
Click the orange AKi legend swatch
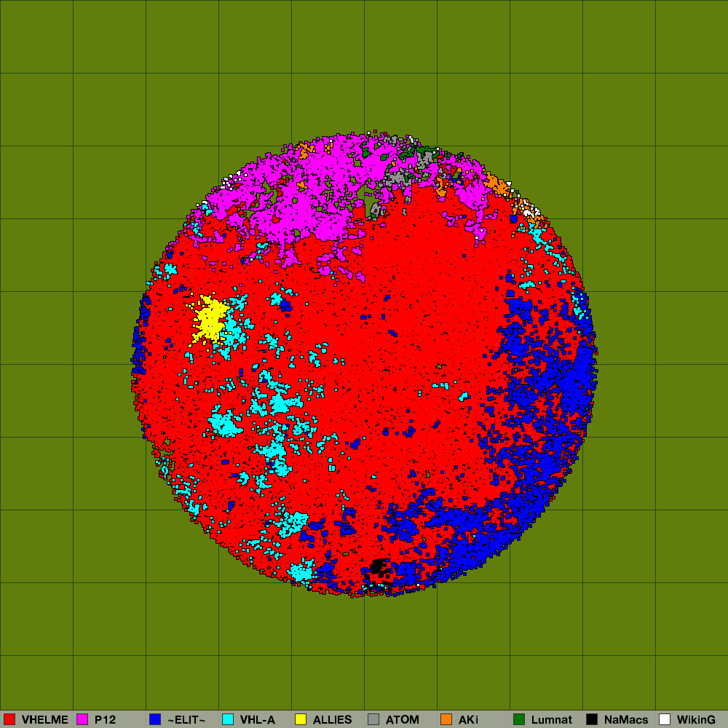coord(446,719)
